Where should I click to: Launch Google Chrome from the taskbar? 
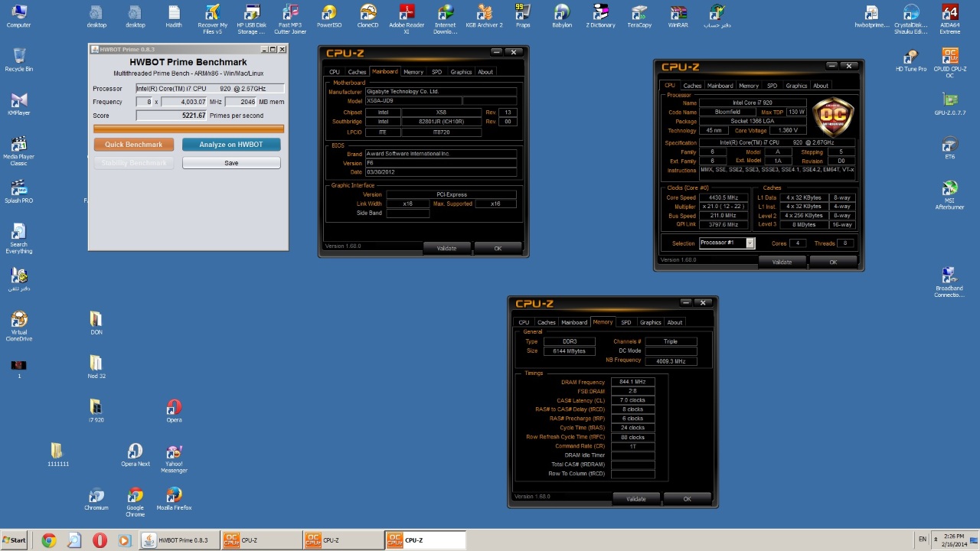pos(48,540)
